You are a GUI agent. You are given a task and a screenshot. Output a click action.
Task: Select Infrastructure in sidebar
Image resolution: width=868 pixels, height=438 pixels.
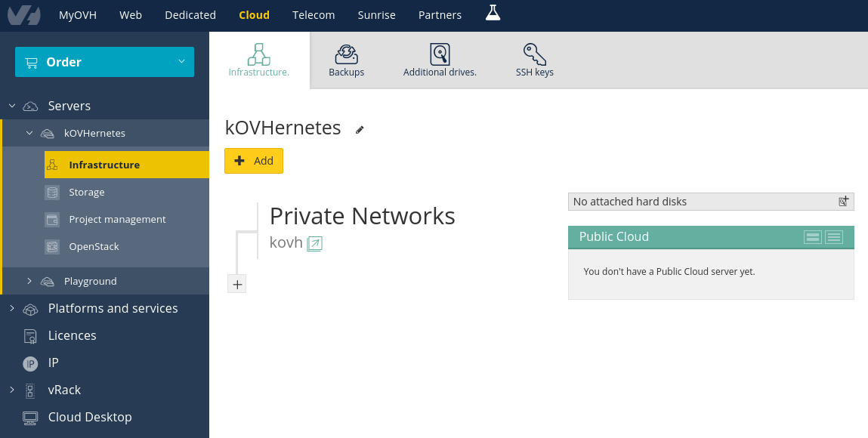pyautogui.click(x=127, y=165)
